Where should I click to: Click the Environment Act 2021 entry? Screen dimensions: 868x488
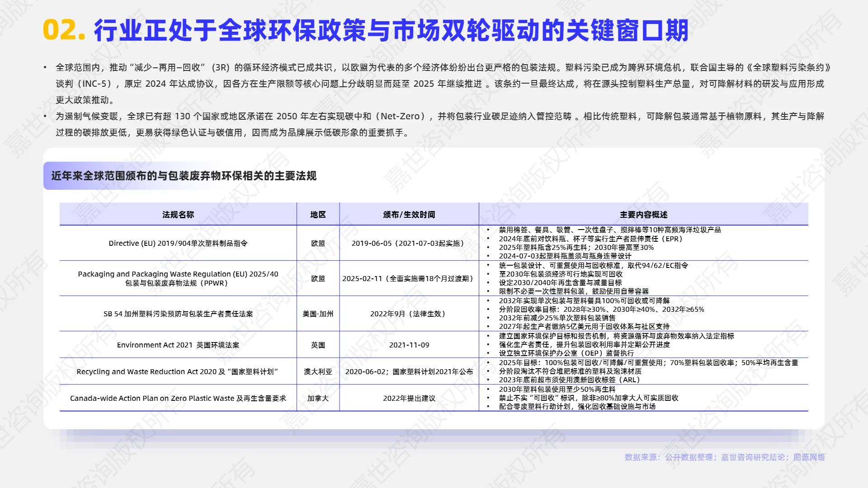(179, 345)
